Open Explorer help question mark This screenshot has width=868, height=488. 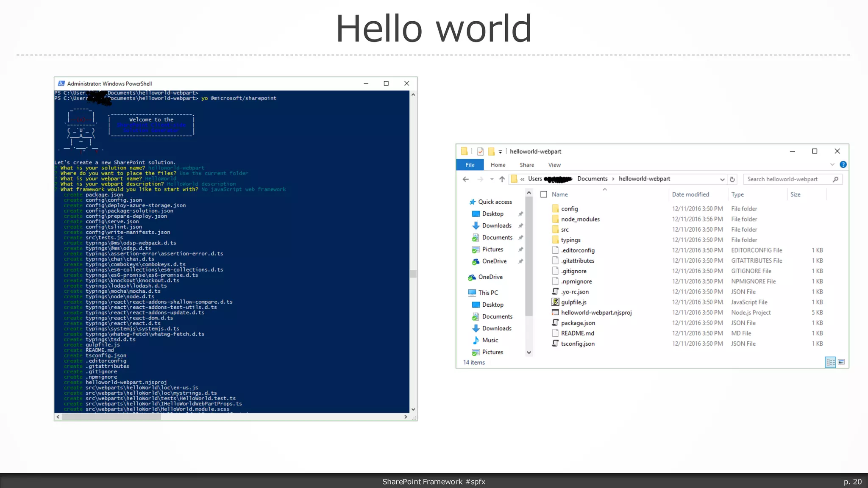coord(843,164)
